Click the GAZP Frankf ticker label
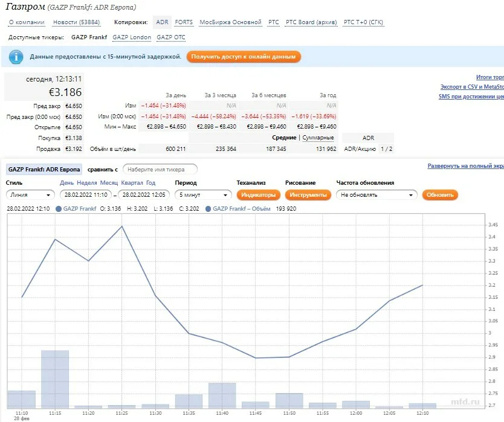 click(89, 37)
